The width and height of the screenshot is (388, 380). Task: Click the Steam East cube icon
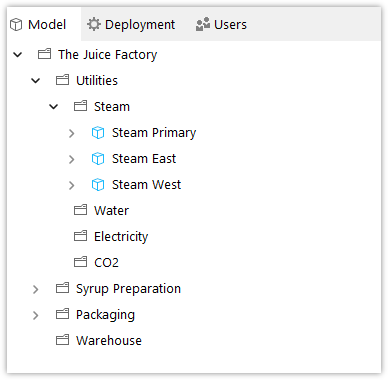pos(98,159)
